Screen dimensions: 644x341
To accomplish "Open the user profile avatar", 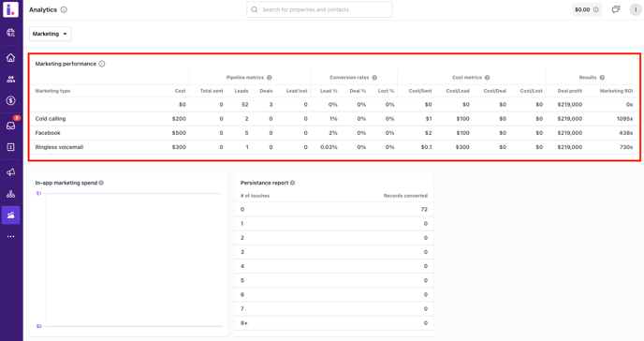I will 636,9.
